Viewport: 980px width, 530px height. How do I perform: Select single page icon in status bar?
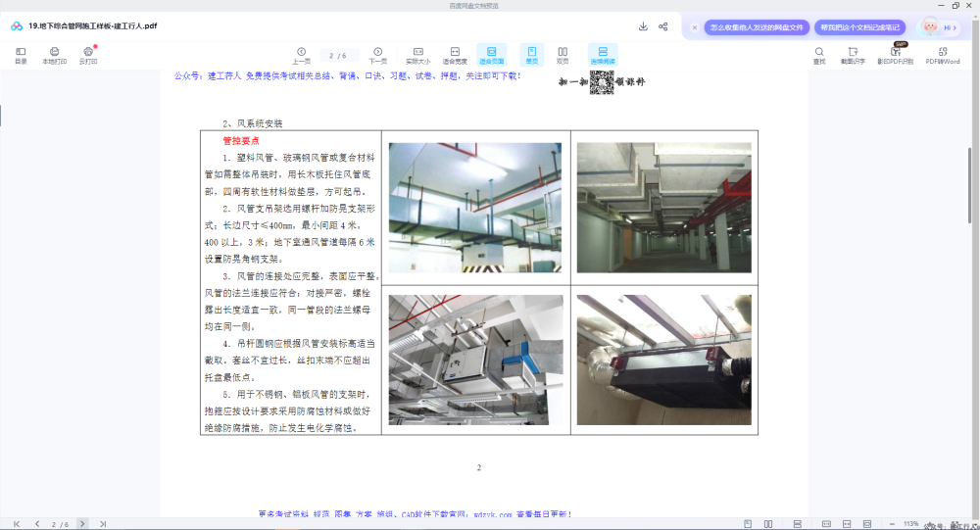click(748, 524)
